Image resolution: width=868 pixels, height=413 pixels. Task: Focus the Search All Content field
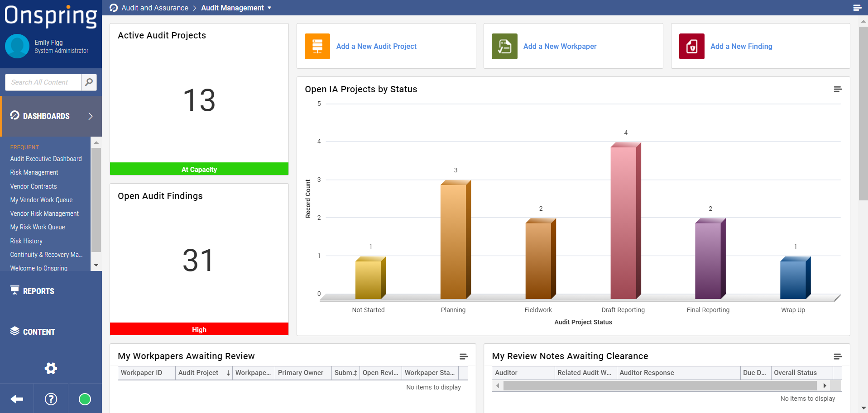(43, 82)
